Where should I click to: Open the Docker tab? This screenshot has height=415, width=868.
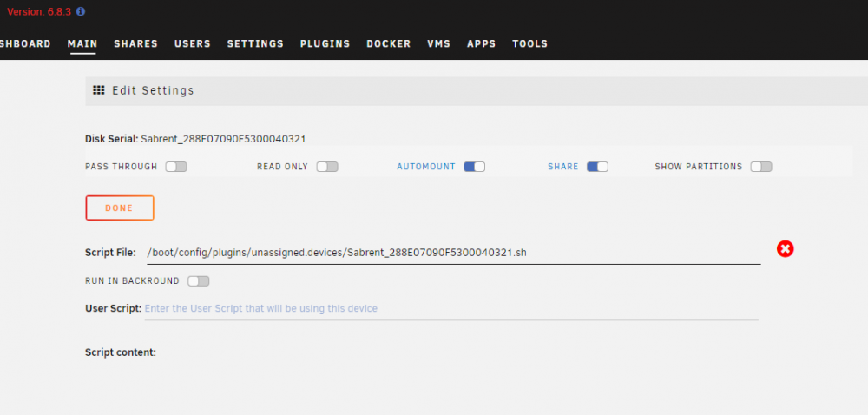(389, 43)
